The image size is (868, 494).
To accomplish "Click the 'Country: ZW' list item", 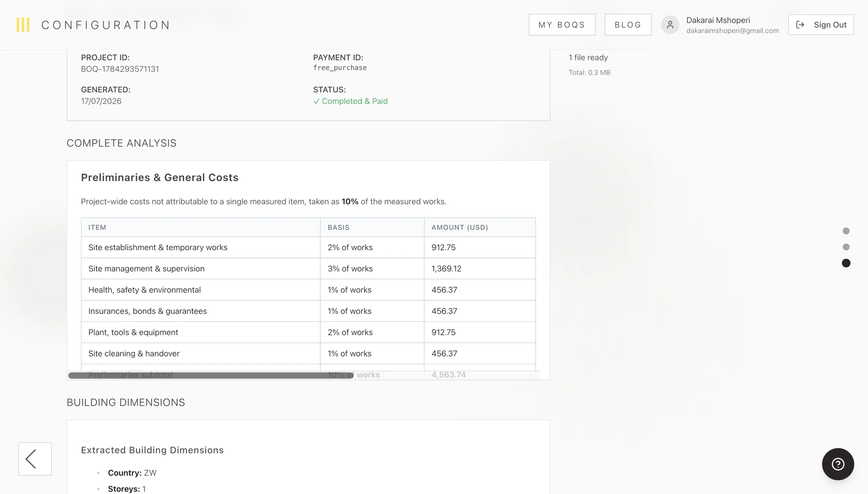I will pyautogui.click(x=132, y=473).
